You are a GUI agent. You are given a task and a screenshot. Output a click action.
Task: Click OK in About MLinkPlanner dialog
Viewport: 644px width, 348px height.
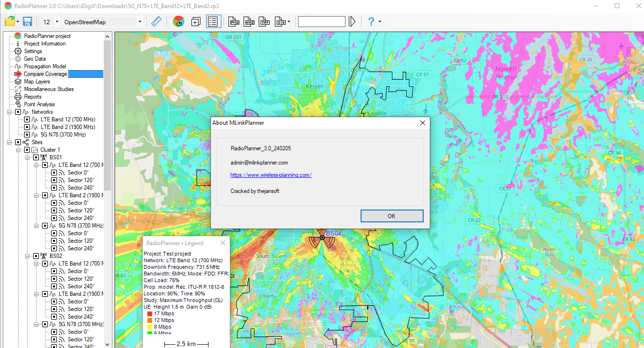(391, 216)
